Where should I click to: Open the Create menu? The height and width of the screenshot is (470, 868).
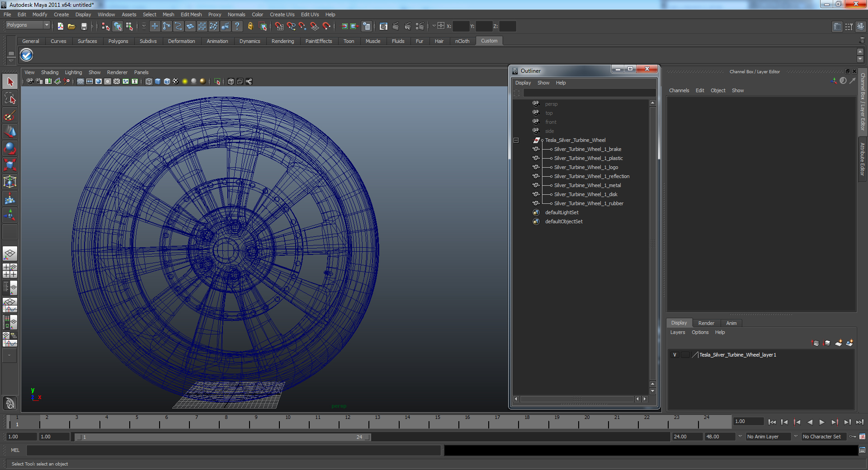[61, 14]
